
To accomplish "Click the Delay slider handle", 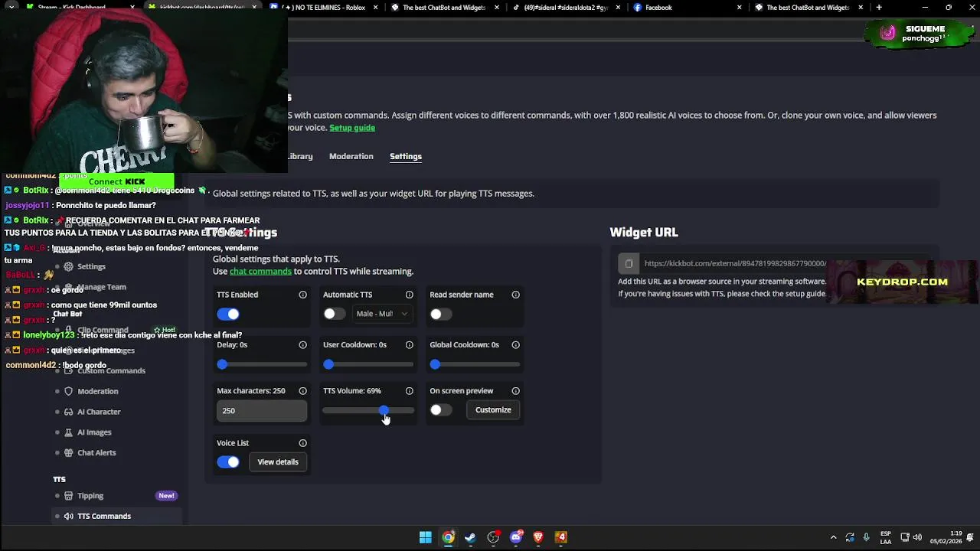I will [x=222, y=364].
